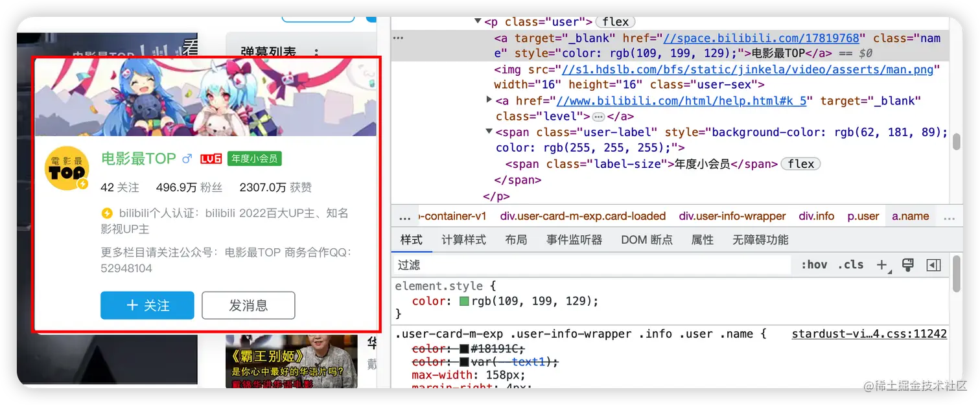This screenshot has width=980, height=405.
Task: Click the male gender icon beside username
Action: coord(187,159)
